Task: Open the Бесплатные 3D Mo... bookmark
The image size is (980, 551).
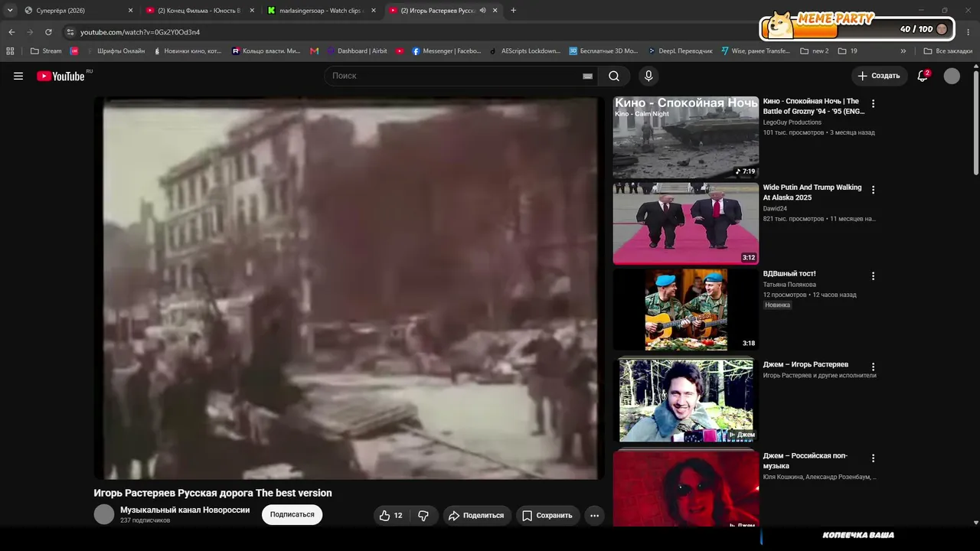Action: [x=603, y=51]
